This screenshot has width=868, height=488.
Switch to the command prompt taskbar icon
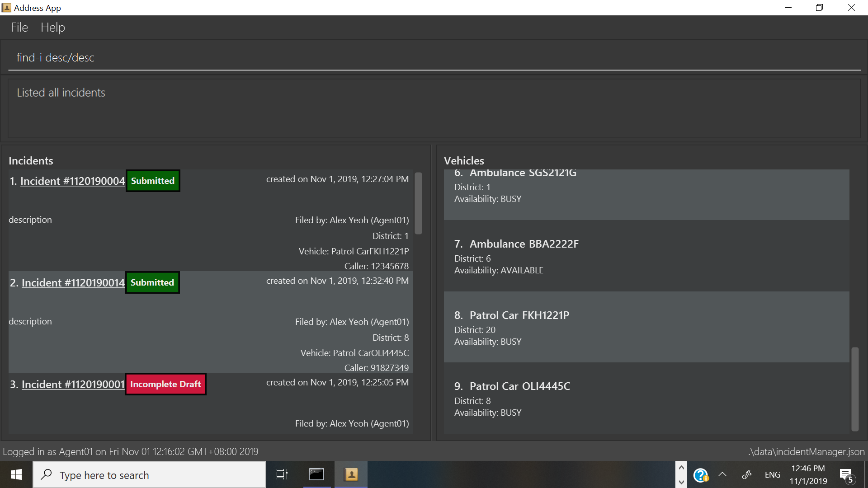[x=316, y=475]
